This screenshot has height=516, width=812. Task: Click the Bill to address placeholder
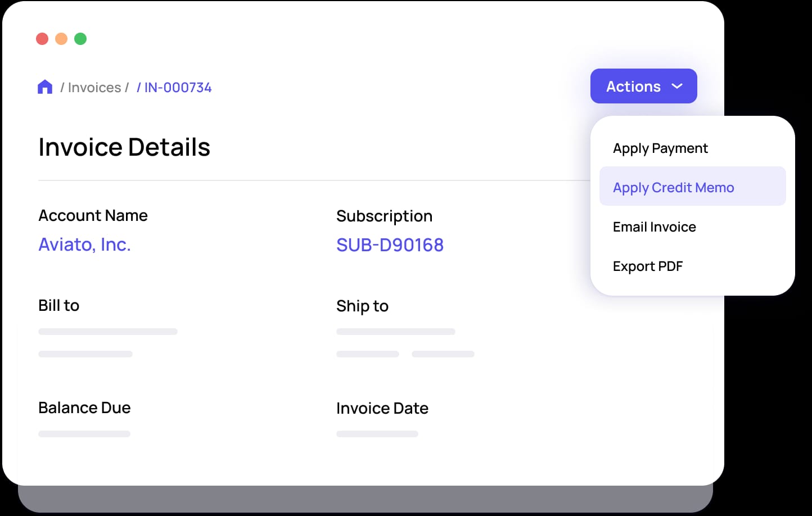(107, 331)
